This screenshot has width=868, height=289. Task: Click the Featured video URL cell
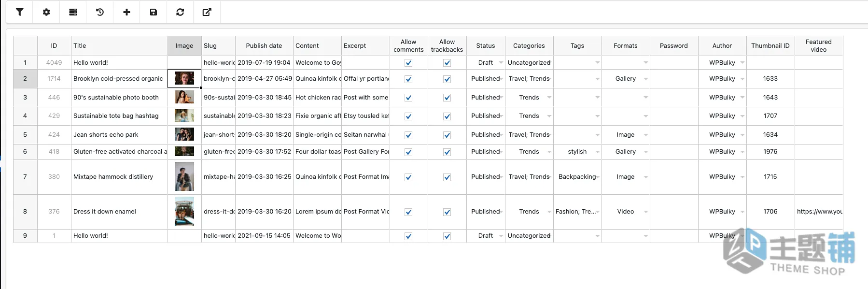click(819, 212)
